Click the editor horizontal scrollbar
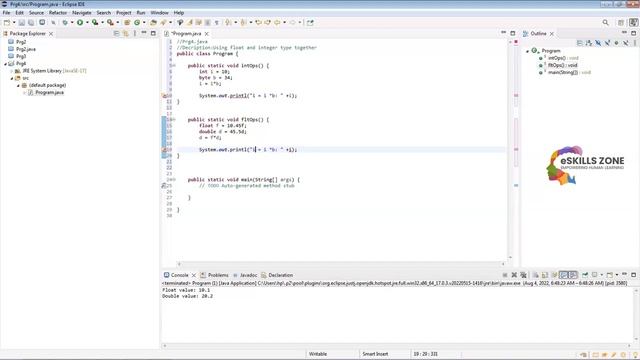640x360 pixels. (341, 264)
